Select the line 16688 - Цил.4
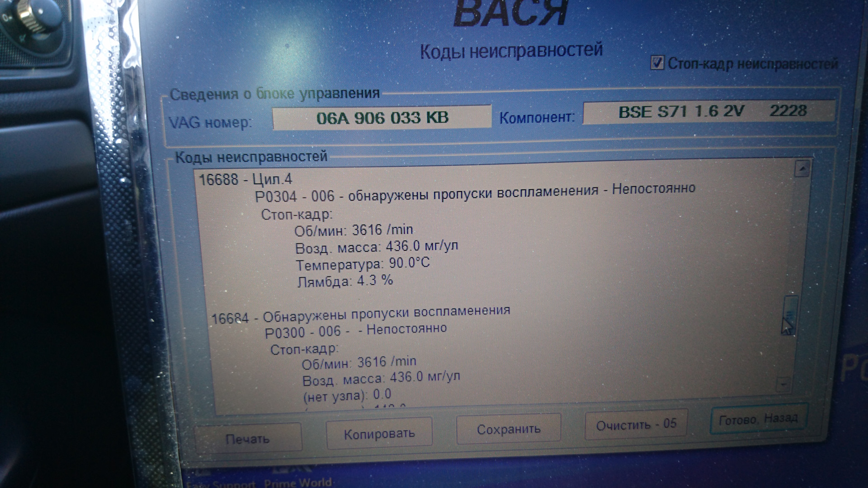 click(x=245, y=179)
